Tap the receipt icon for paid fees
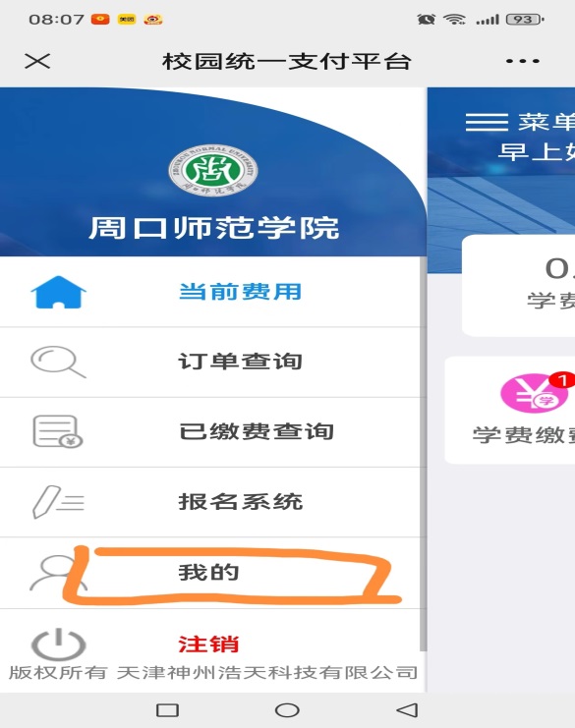Image resolution: width=575 pixels, height=728 pixels. 58,431
